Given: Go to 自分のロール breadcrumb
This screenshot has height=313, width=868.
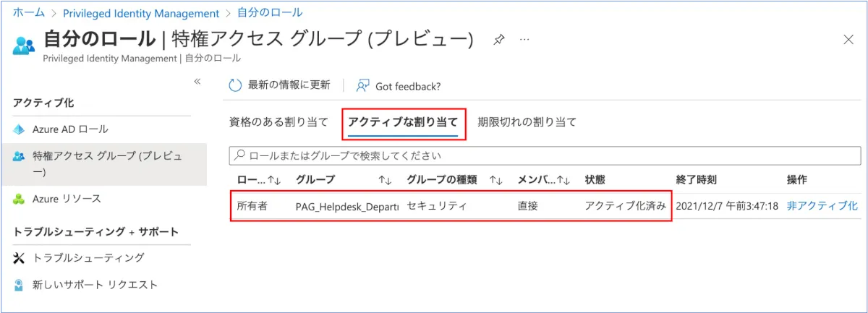Looking at the screenshot, I should [x=270, y=13].
